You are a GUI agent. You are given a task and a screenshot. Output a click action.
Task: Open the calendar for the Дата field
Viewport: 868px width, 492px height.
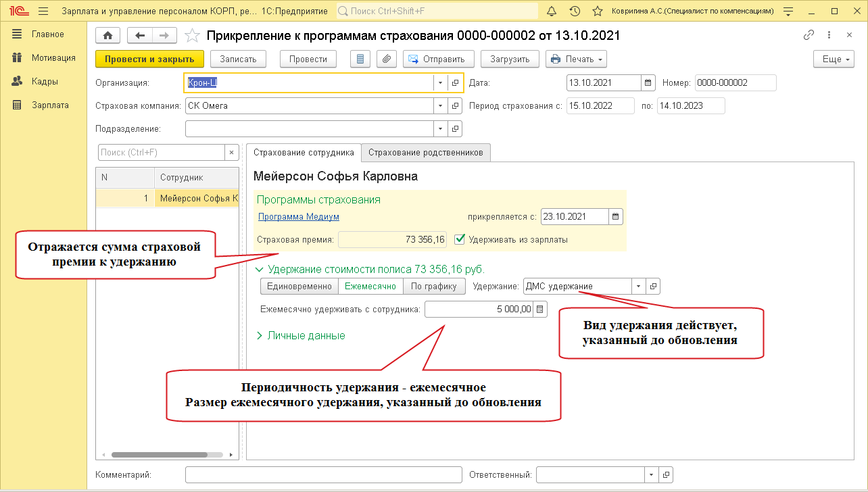pyautogui.click(x=648, y=82)
